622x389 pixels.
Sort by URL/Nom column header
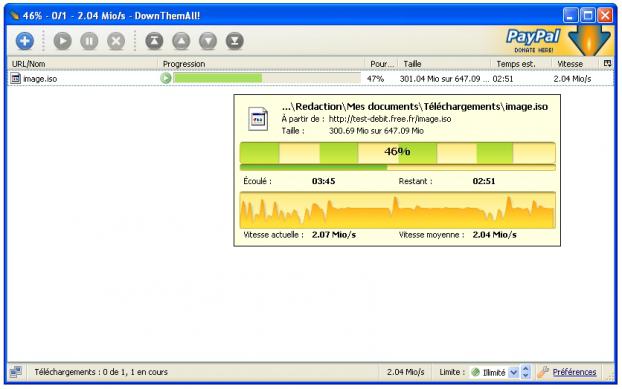tap(83, 64)
